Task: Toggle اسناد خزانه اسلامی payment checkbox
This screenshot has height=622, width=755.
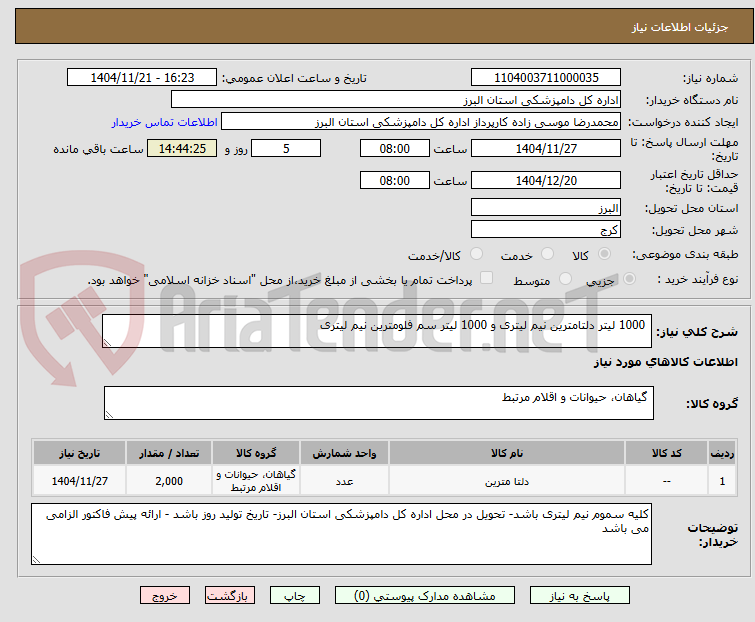Action: click(487, 278)
